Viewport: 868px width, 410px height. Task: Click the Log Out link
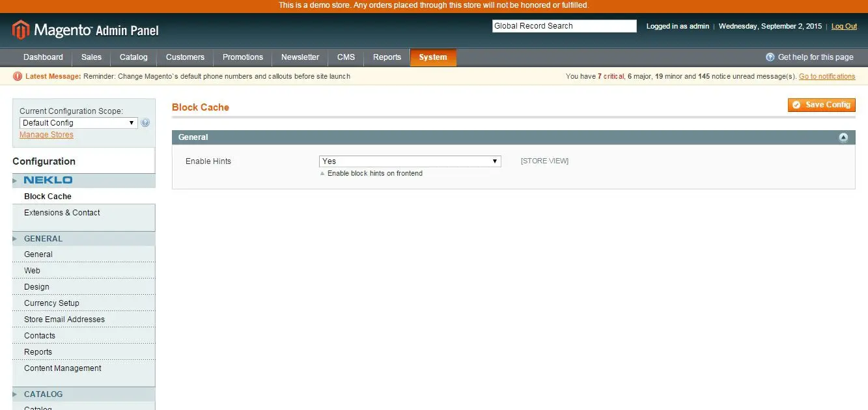pos(844,26)
